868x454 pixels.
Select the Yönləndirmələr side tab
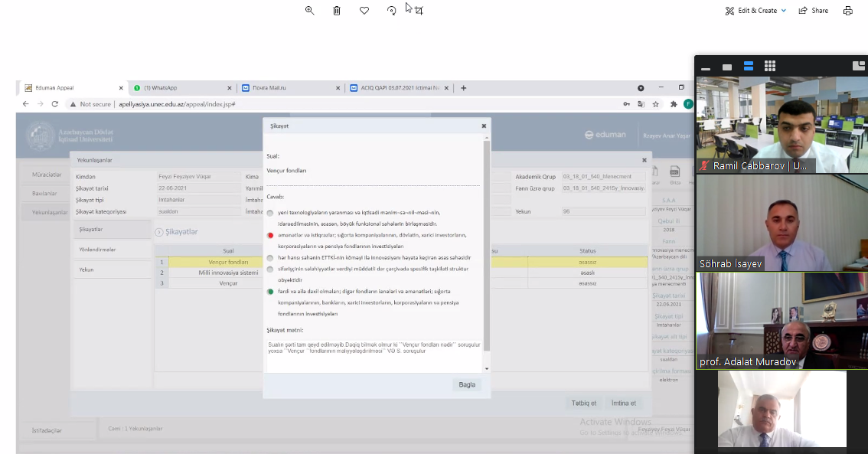tap(113, 250)
